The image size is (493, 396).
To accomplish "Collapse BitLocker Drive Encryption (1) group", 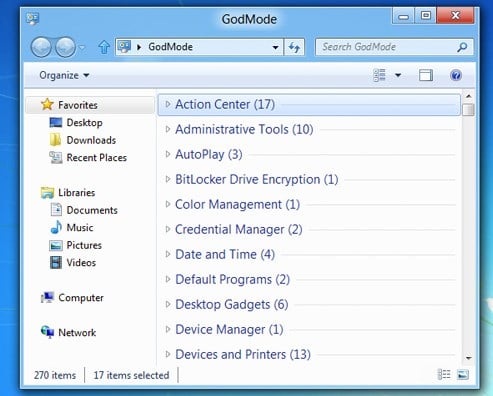I will pyautogui.click(x=168, y=179).
